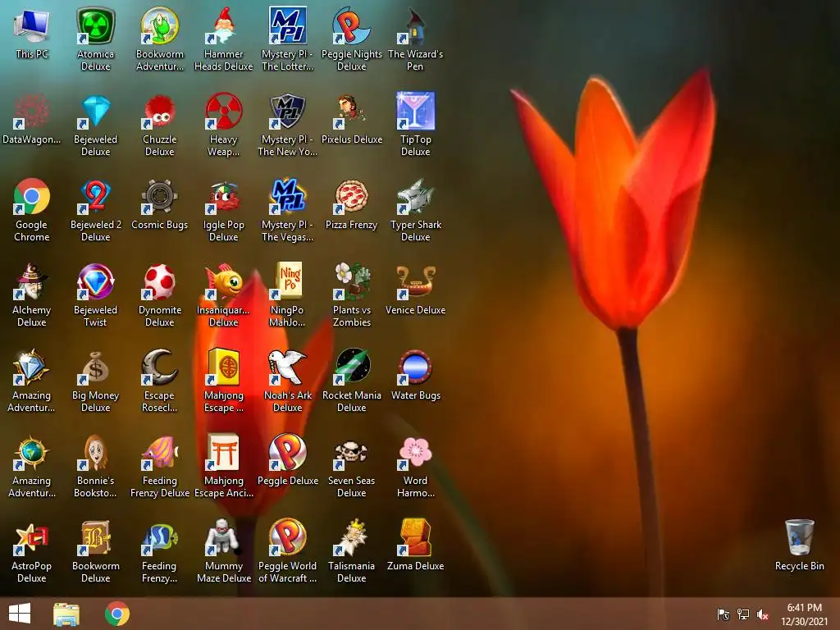
Task: Select the Bejeweled Deluxe diamond icon
Action: [x=95, y=111]
